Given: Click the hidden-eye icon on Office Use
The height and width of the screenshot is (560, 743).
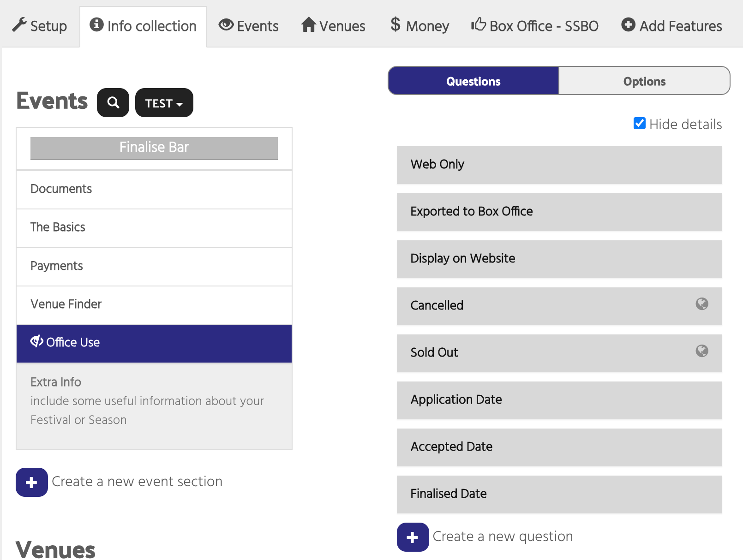Looking at the screenshot, I should (36, 342).
